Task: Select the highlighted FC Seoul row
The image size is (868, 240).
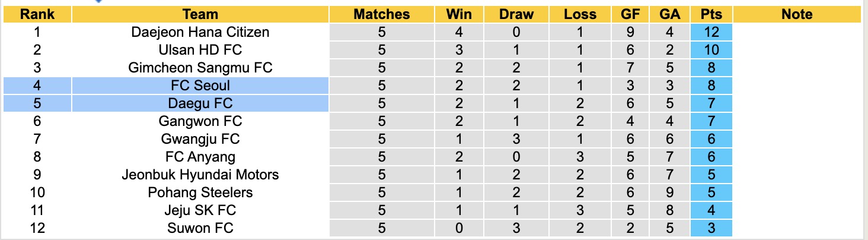Action: [x=200, y=86]
